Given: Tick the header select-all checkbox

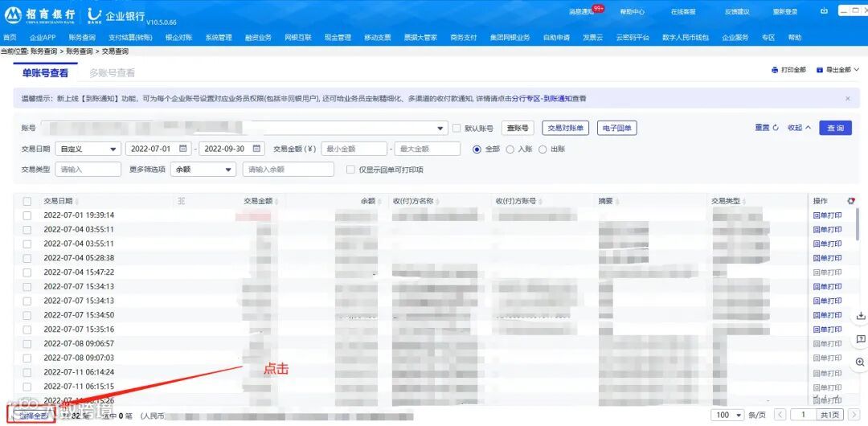Looking at the screenshot, I should (x=27, y=201).
